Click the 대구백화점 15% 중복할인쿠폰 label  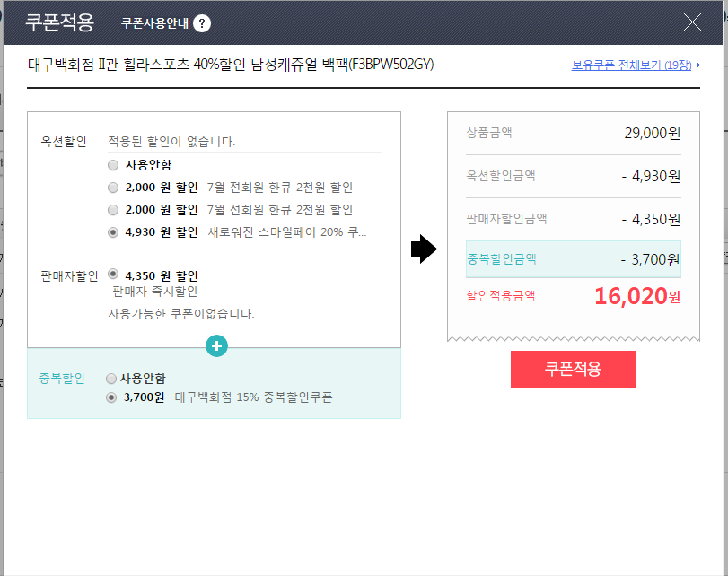pos(253,397)
